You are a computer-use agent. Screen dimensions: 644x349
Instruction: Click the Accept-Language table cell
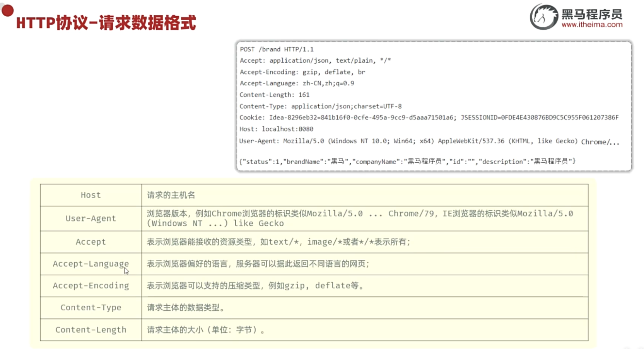[x=91, y=264]
